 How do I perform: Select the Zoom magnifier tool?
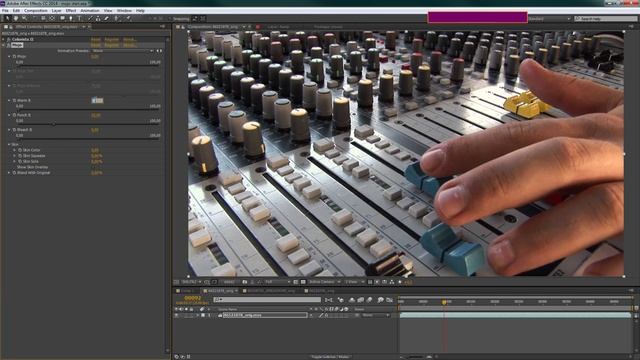pyautogui.click(x=24, y=18)
